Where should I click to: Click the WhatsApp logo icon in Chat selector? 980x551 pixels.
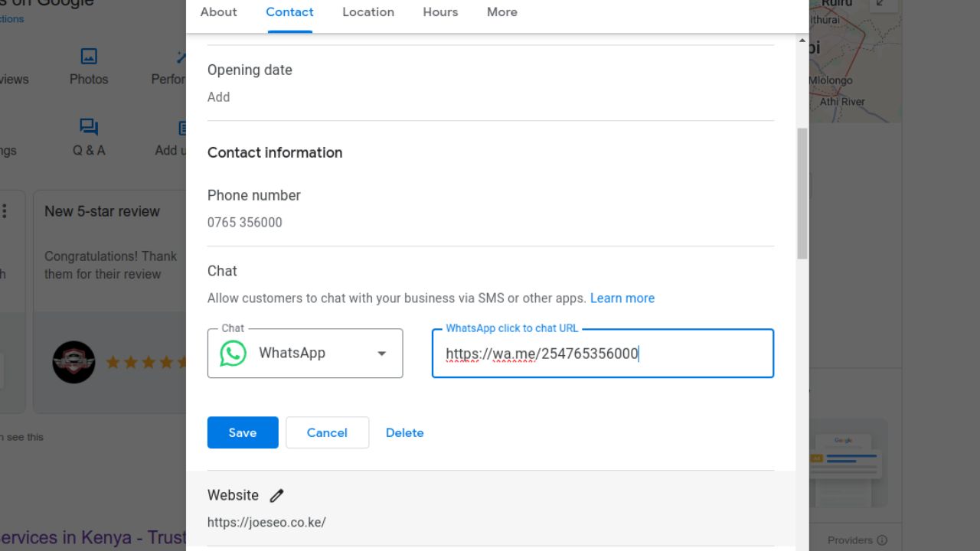click(x=234, y=354)
